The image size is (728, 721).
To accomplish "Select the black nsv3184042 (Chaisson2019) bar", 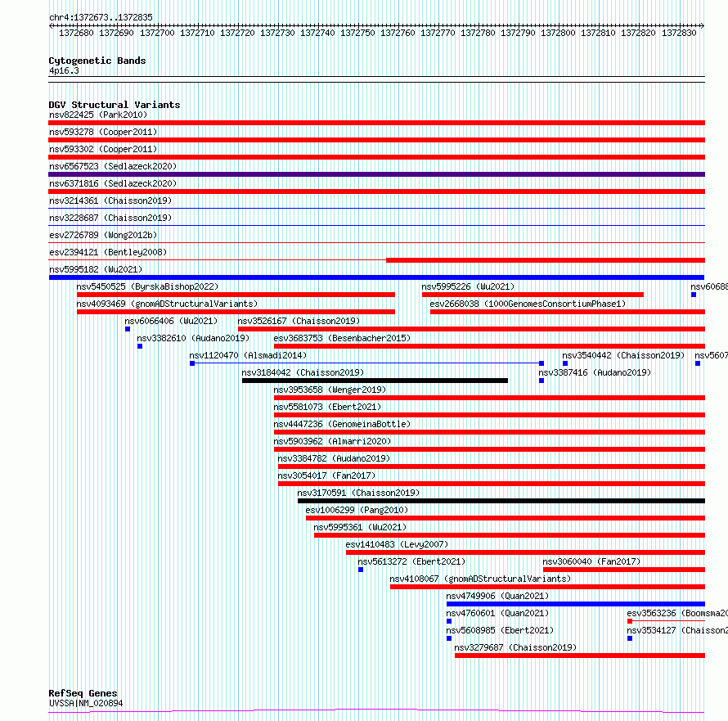I will pos(375,381).
